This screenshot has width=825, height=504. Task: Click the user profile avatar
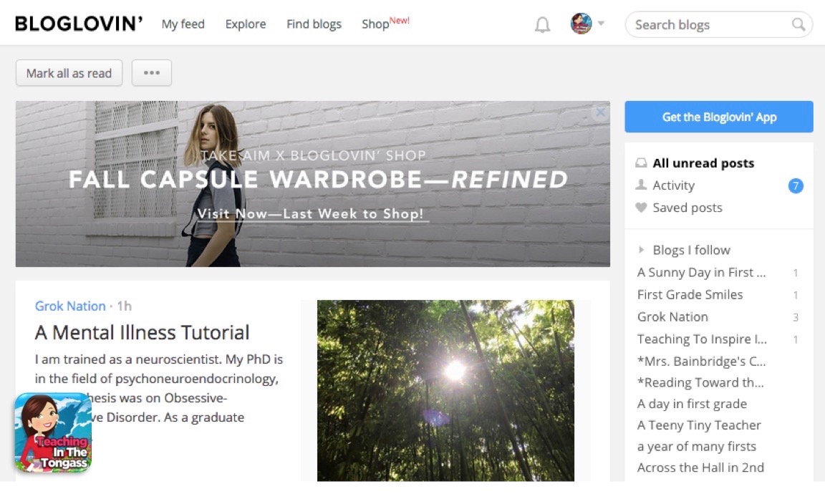[x=581, y=24]
